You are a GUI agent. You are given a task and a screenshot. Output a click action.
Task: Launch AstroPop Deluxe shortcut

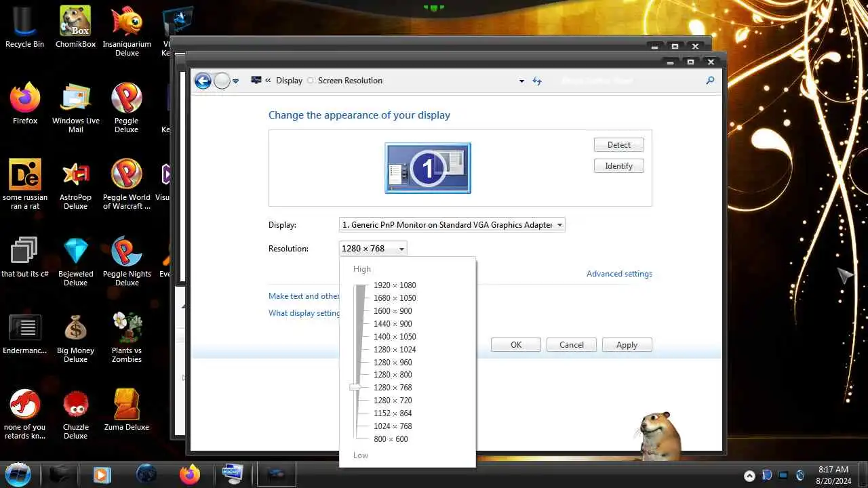click(75, 184)
